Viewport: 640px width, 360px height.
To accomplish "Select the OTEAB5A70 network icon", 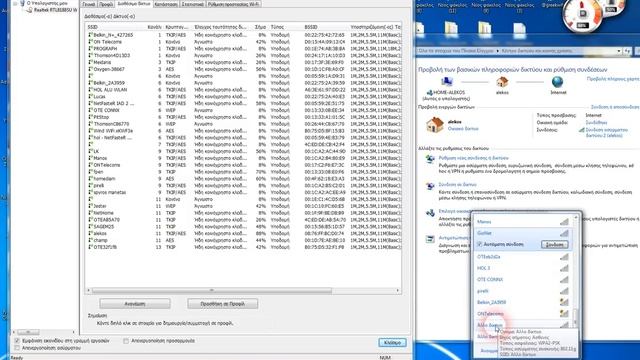I will (90, 220).
